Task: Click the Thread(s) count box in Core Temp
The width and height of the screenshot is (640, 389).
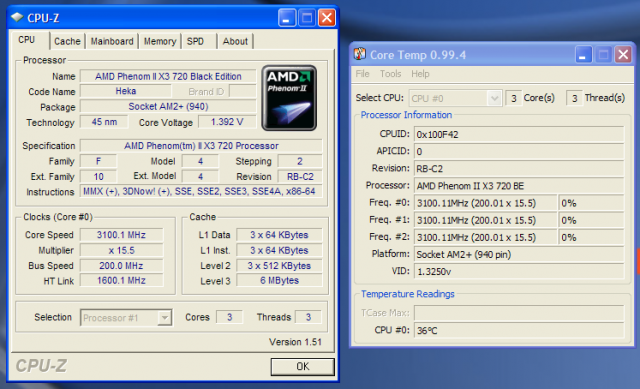Action: click(574, 98)
